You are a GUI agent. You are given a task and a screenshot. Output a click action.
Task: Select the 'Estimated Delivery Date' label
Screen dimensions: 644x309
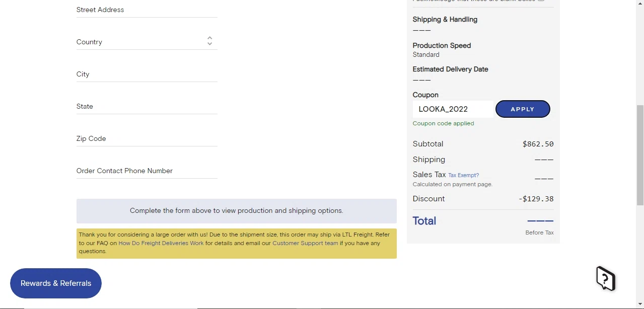click(450, 69)
